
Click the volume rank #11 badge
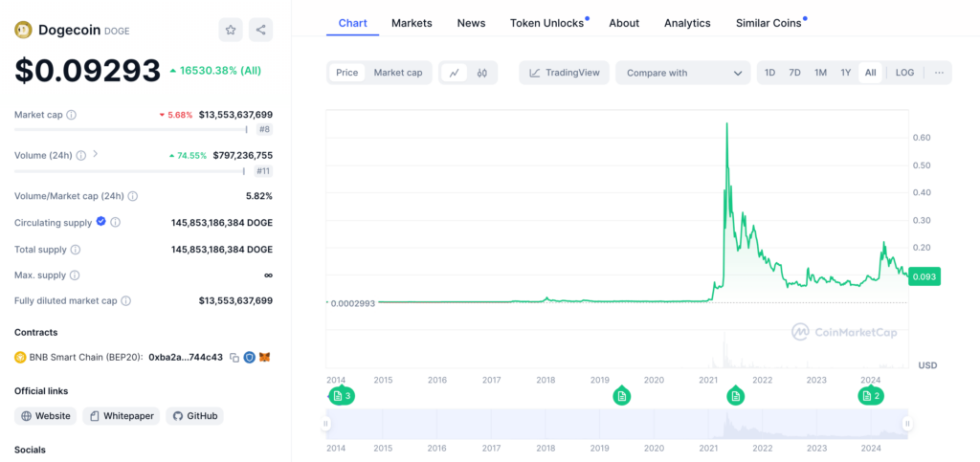(263, 170)
